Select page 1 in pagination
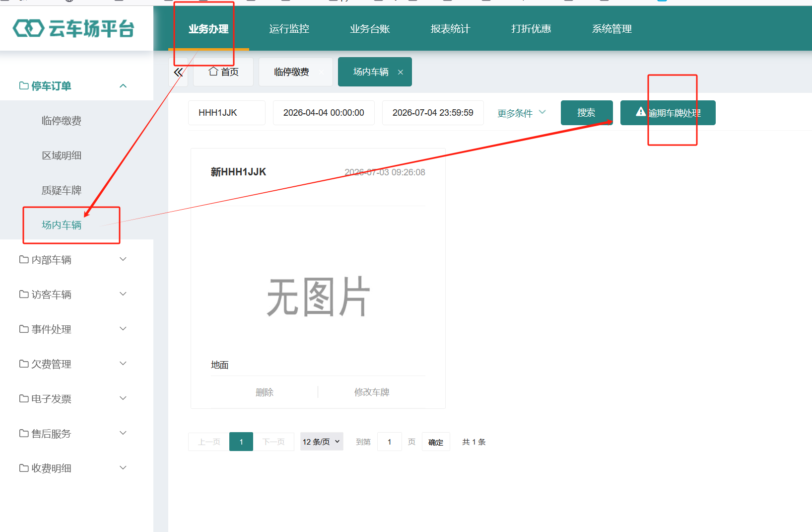Screen dimensions: 812x532 tap(241, 442)
